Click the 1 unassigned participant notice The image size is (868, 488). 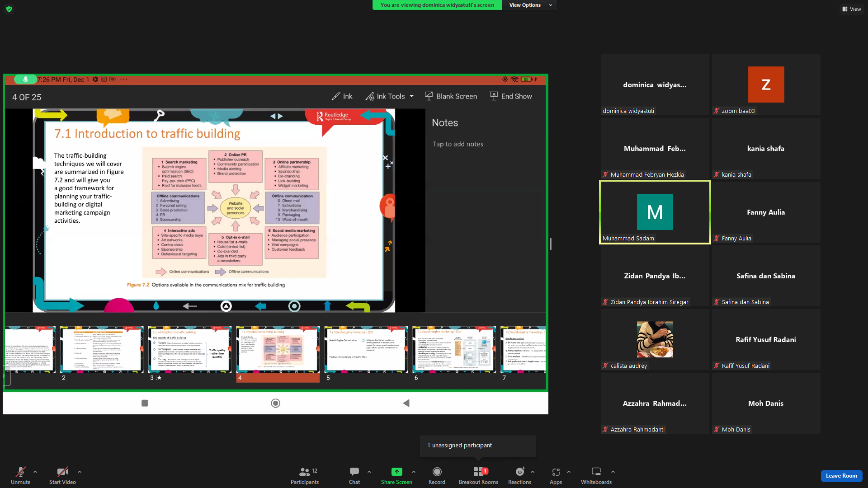point(478,446)
